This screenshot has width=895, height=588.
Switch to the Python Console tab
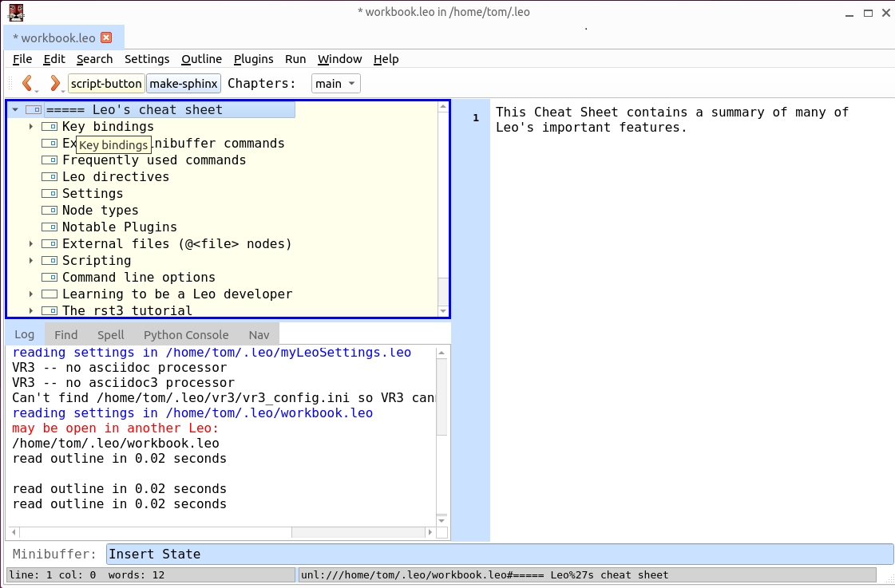186,335
